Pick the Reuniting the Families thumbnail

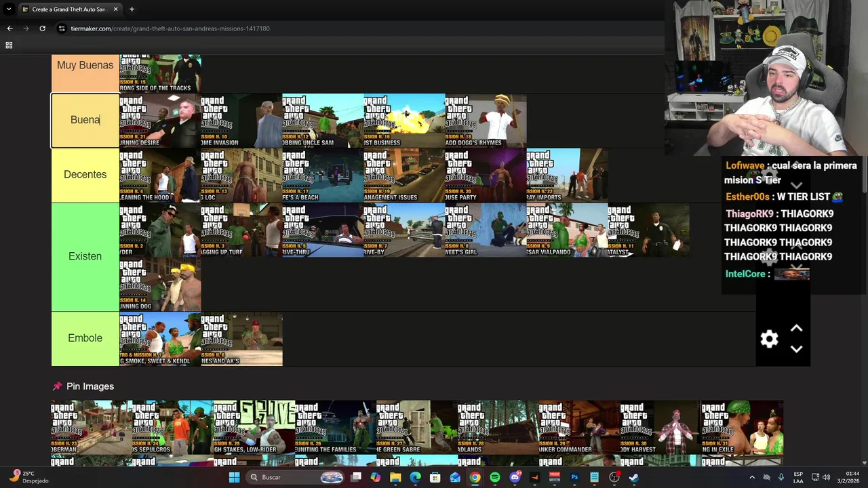335,427
